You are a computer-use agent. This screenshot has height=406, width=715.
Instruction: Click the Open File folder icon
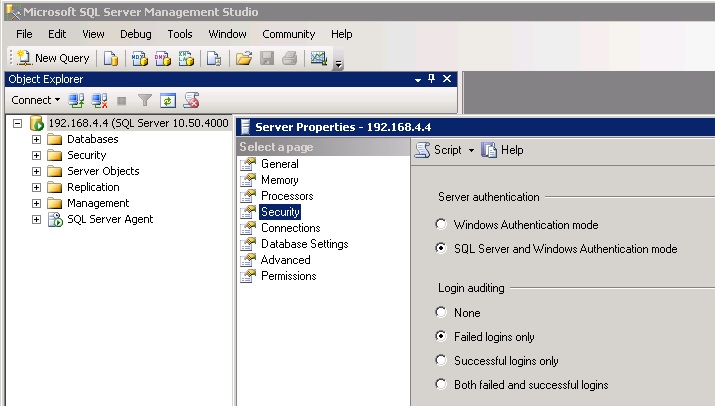pyautogui.click(x=244, y=58)
